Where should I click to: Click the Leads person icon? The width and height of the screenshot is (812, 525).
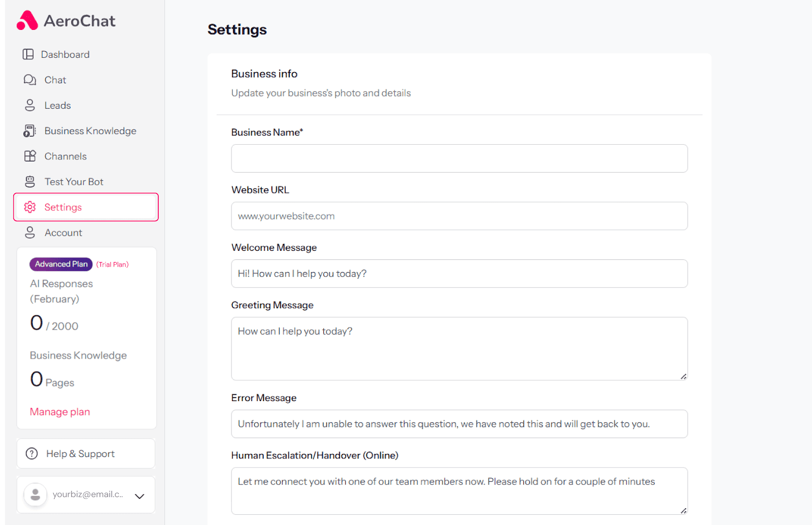[x=30, y=105]
